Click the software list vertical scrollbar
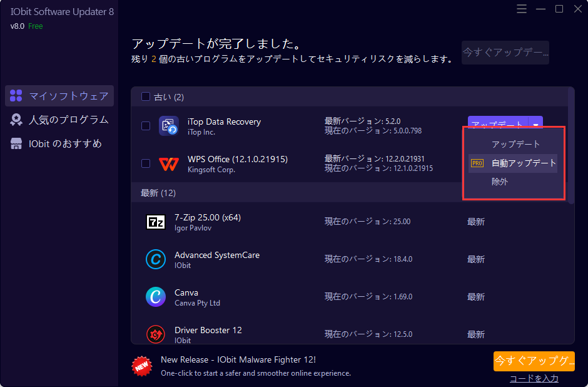 [571, 146]
